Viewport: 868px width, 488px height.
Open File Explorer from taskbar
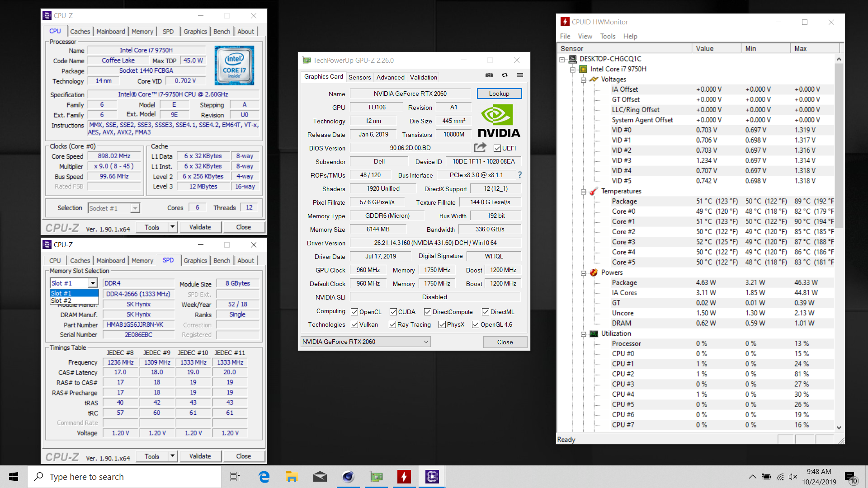(x=292, y=477)
